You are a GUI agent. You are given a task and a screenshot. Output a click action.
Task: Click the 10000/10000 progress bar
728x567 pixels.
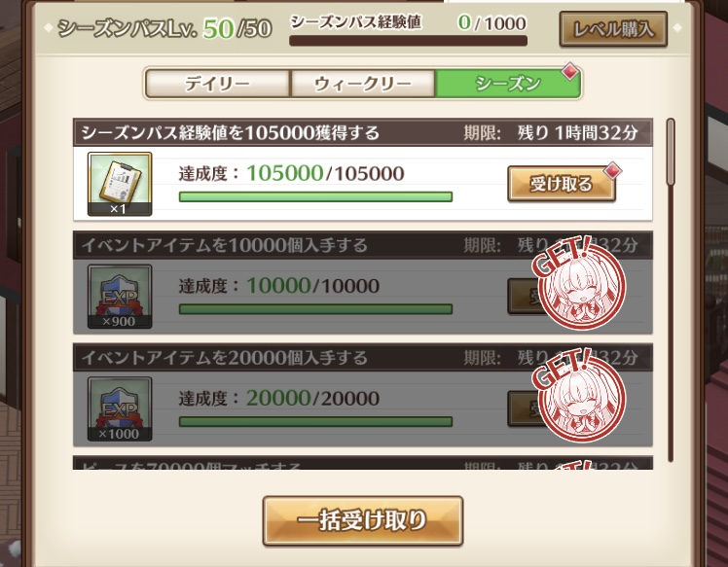tap(315, 309)
